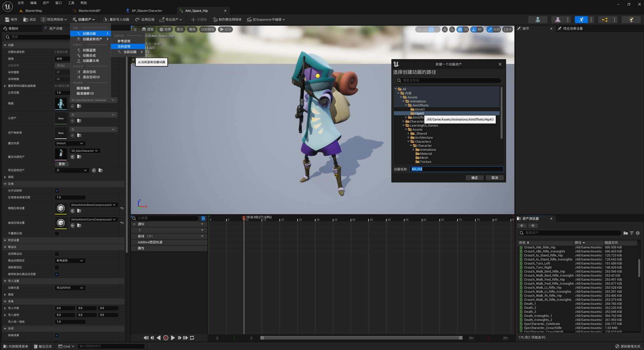Select Reference Pose menu entry

[x=124, y=41]
